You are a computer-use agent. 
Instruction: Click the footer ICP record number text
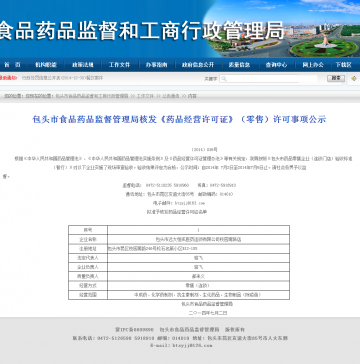click(x=135, y=330)
